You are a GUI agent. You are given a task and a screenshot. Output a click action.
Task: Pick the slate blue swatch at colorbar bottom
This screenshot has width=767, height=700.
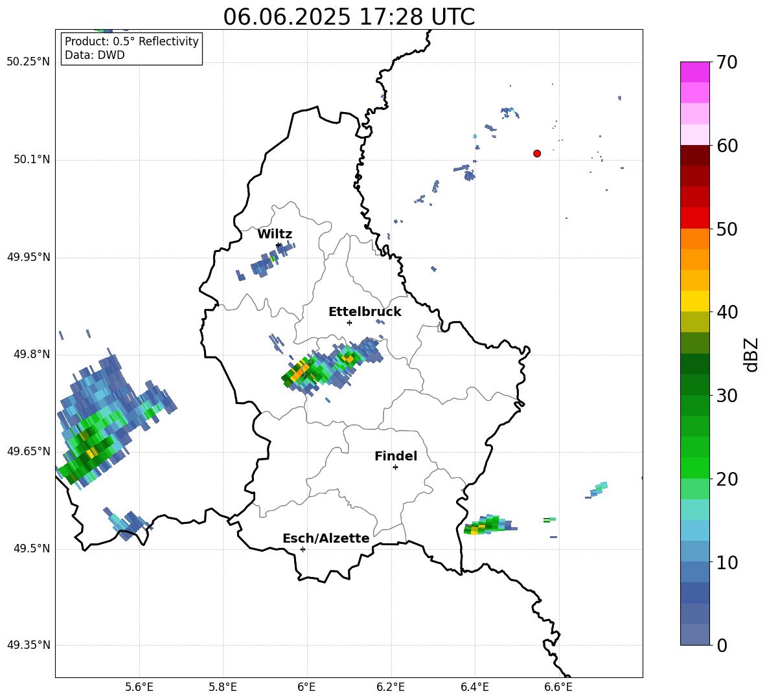click(x=694, y=635)
